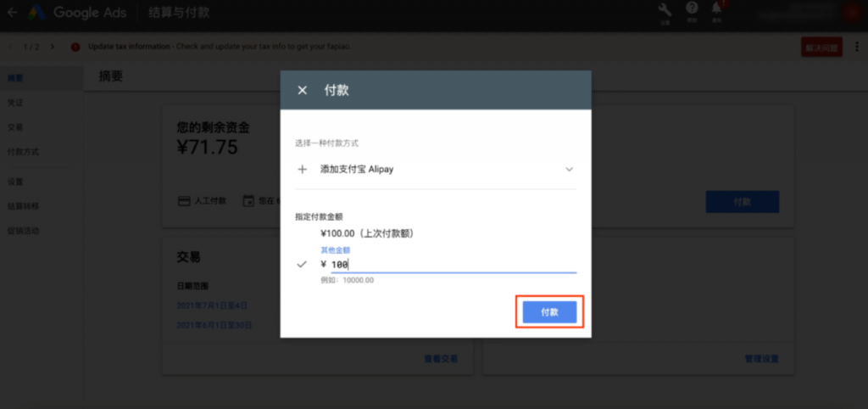This screenshot has height=409, width=868.
Task: Open the 管理设置 link
Action: click(762, 359)
